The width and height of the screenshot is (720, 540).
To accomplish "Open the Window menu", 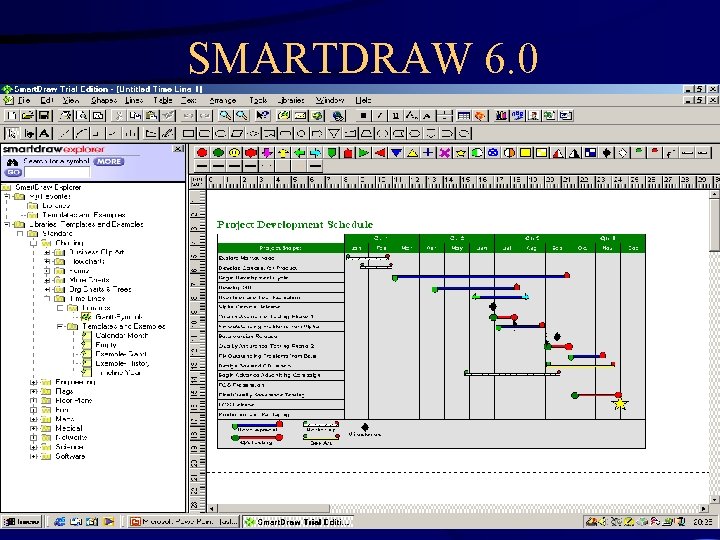I will (330, 100).
